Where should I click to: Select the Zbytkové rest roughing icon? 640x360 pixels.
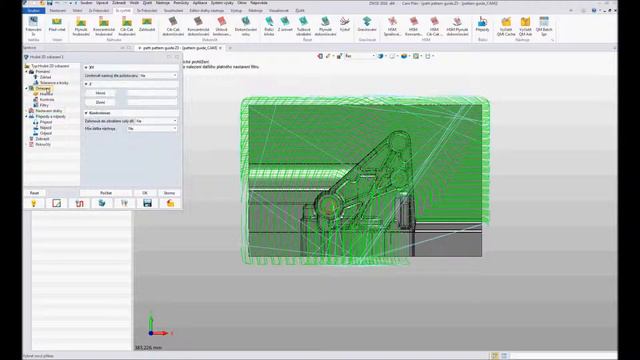tap(147, 25)
